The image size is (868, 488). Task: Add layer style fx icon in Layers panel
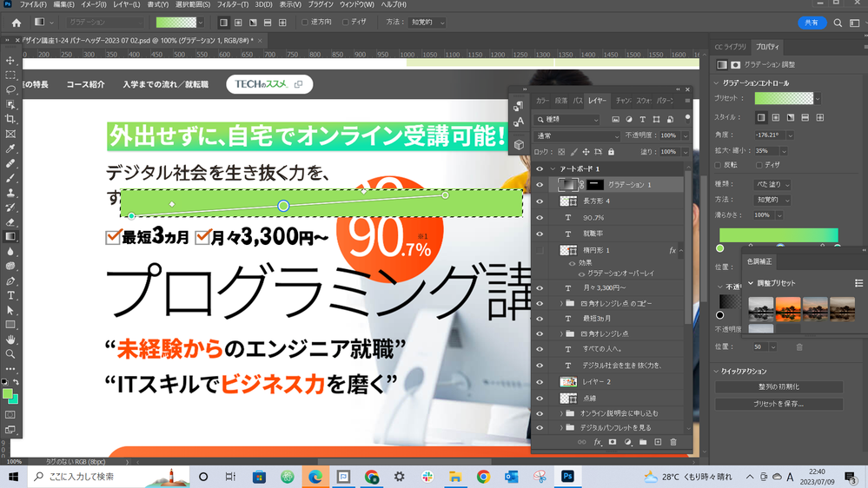[x=597, y=442]
